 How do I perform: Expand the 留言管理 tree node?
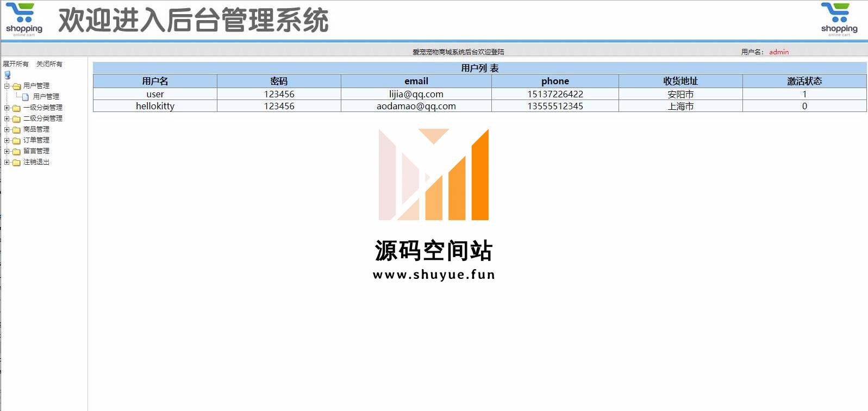(x=7, y=151)
